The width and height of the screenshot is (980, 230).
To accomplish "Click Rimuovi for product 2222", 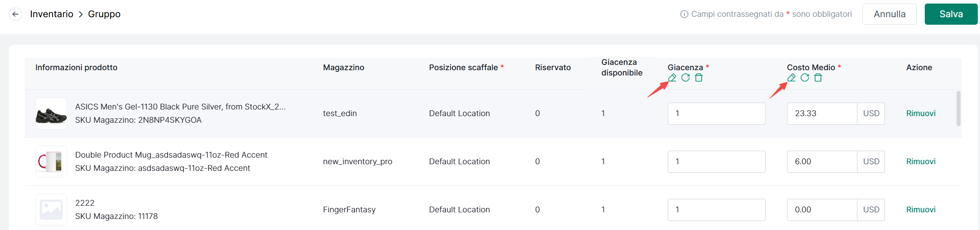I will pos(921,210).
